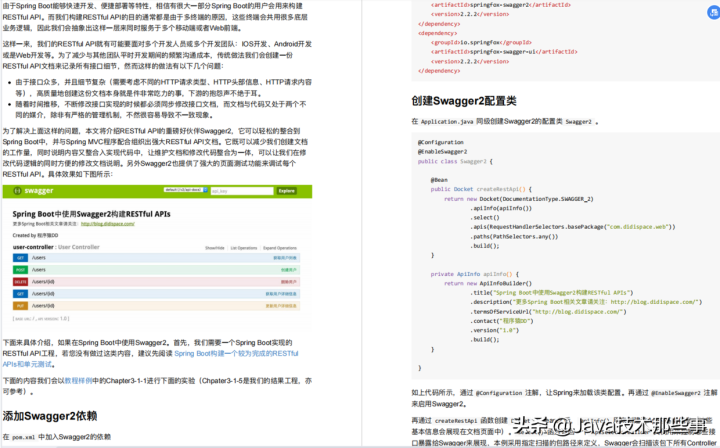Screen dimensions: 720x448
Task: Click the heading 创建Swagger2配置类
Action: 464,101
